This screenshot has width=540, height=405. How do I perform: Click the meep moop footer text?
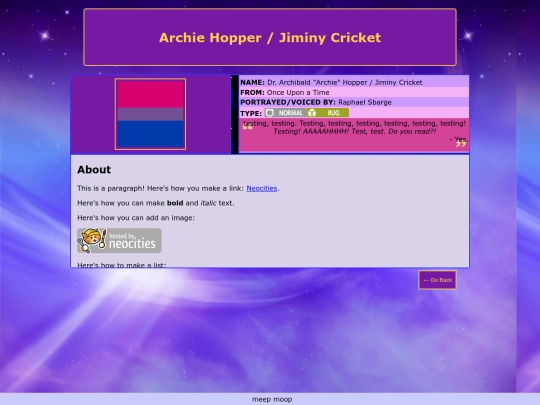pyautogui.click(x=272, y=399)
